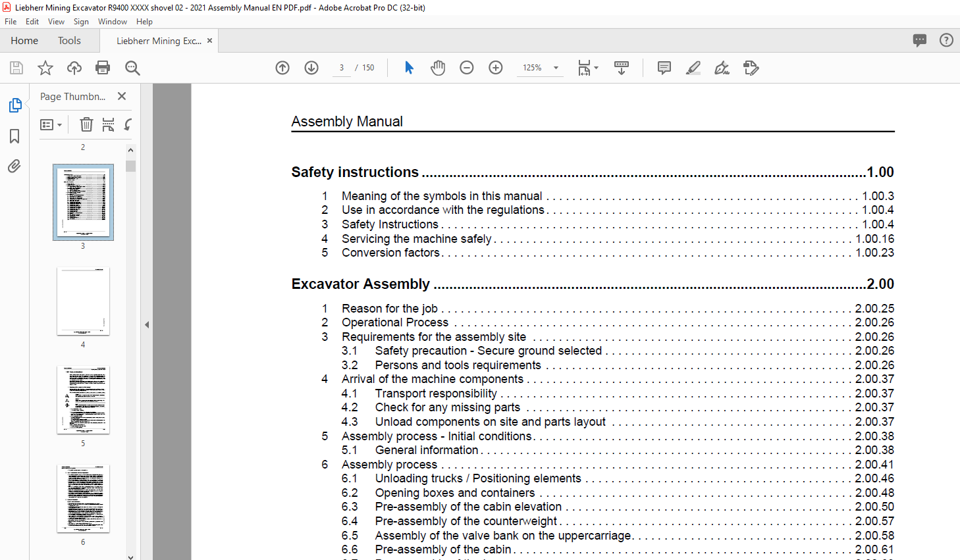Upload file to cloud icon
Image resolution: width=960 pixels, height=560 pixels.
click(74, 68)
